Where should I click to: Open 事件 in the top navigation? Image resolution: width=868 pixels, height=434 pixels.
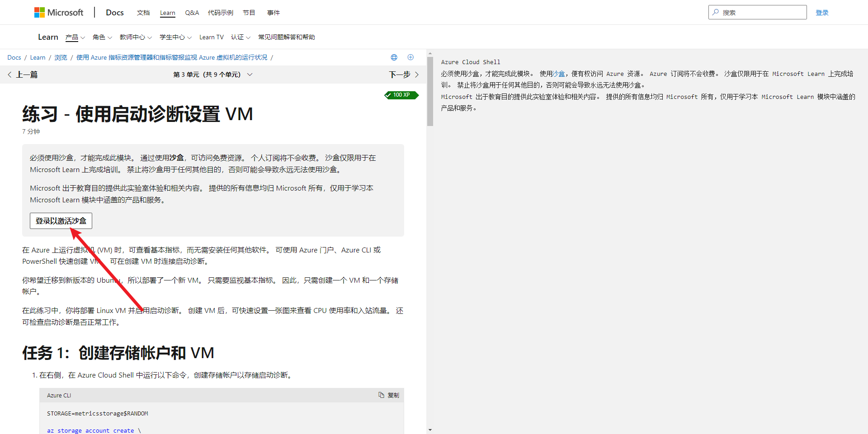[274, 13]
